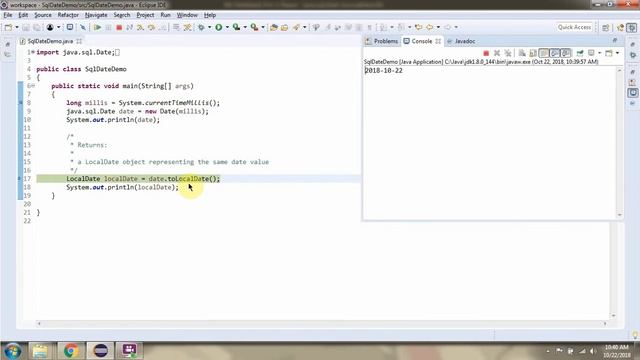Click the Eclipse taskbar icon
The width and height of the screenshot is (640, 360).
tap(100, 351)
